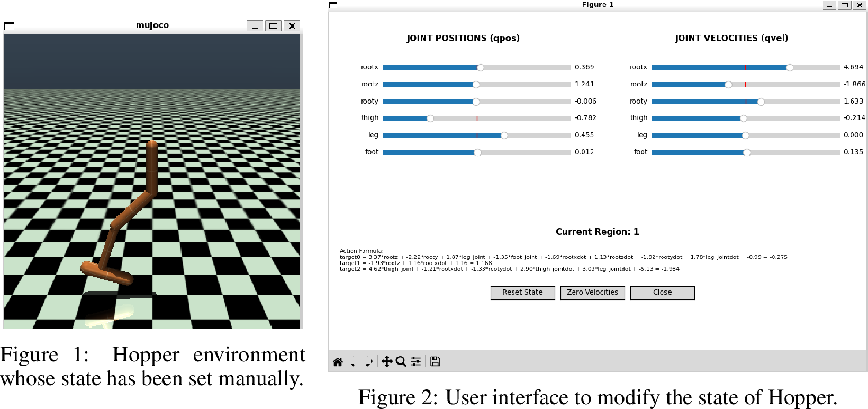The image size is (868, 409).
Task: Open the Figure 1 window menu icon
Action: click(x=333, y=5)
